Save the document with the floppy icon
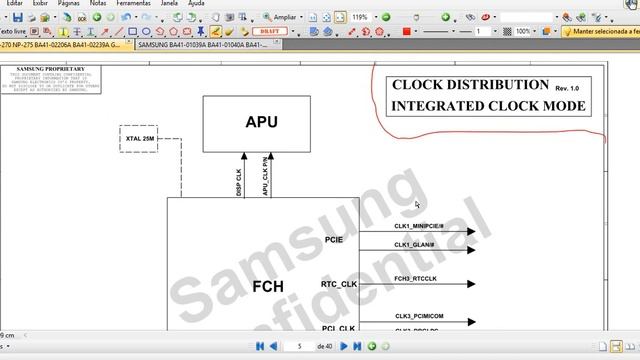The width and height of the screenshot is (640, 360). (18, 18)
